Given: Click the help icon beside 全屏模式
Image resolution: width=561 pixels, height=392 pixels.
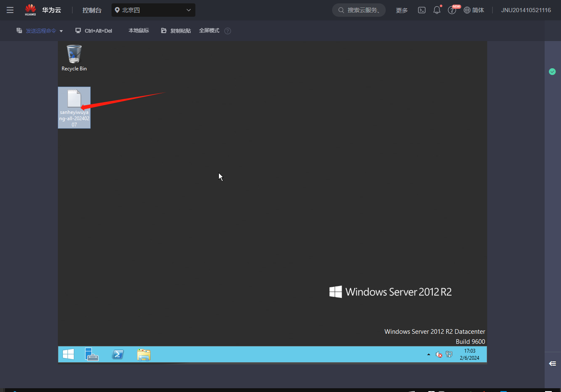Looking at the screenshot, I should [228, 31].
